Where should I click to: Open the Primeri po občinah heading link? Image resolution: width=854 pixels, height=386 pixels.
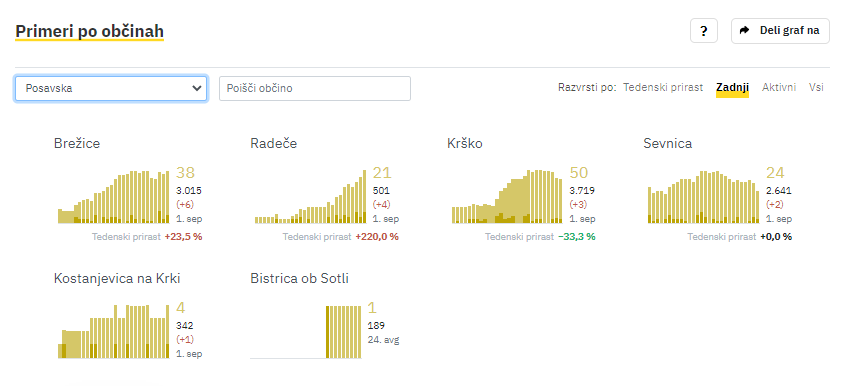point(89,32)
